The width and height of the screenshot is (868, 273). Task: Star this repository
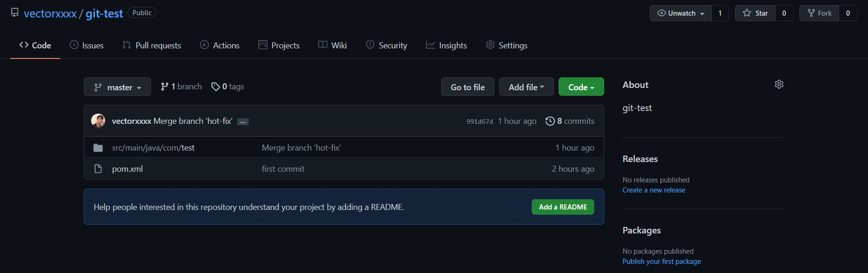click(x=755, y=13)
